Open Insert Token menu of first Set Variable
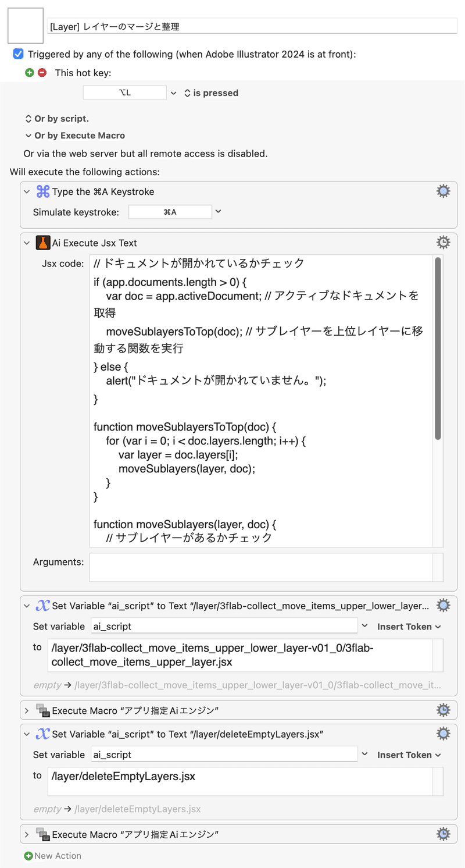The image size is (465, 868). pos(409,627)
